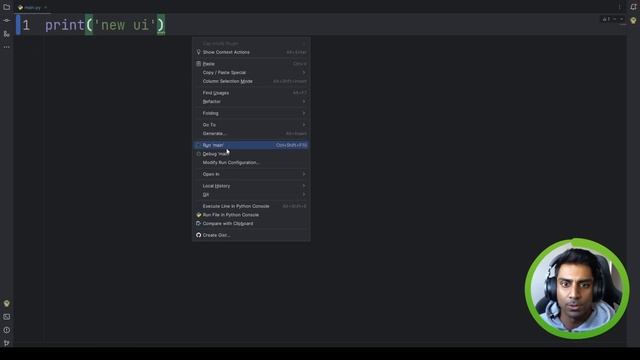Expand the Go To submenu
Screen dimensions: 640x360
click(x=251, y=125)
